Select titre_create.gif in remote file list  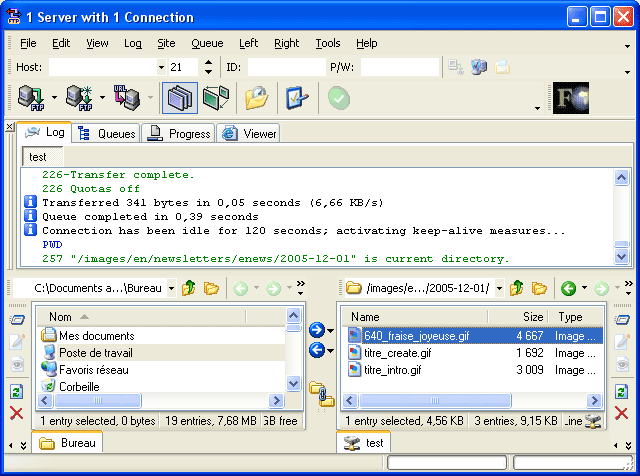click(x=398, y=353)
